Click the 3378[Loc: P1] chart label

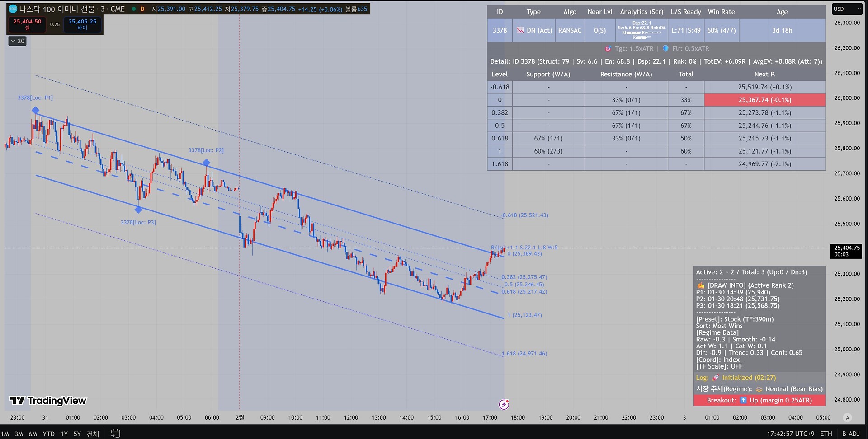point(35,98)
